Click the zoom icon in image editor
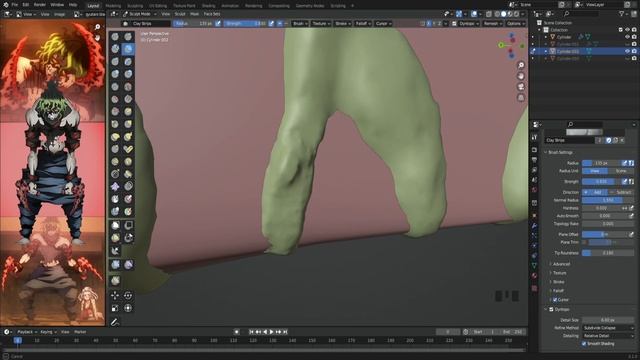Screen dimensions: 640x360 (97, 27)
